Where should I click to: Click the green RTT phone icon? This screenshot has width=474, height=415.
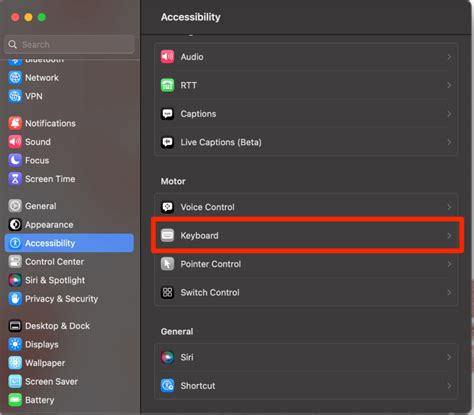[x=167, y=85]
